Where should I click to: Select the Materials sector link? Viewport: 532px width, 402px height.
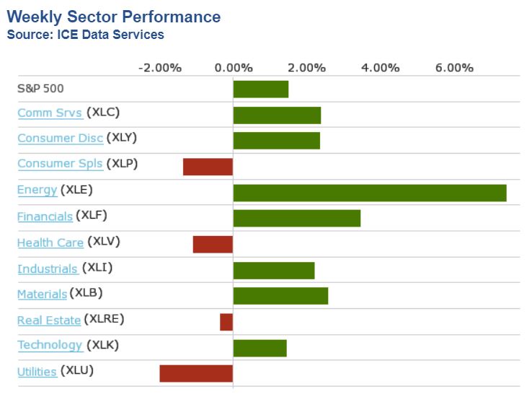coord(42,294)
